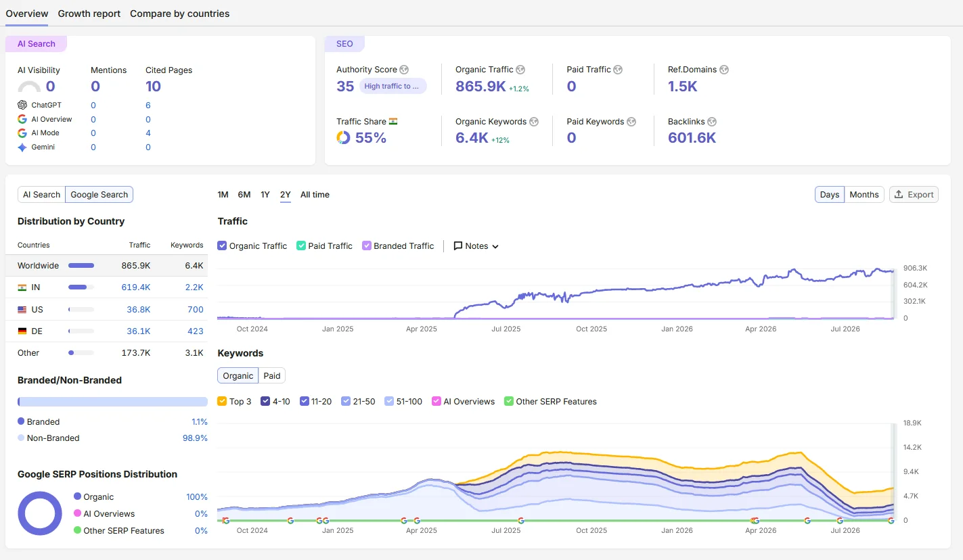Click the 1.5K Ref.Domains value

[682, 86]
